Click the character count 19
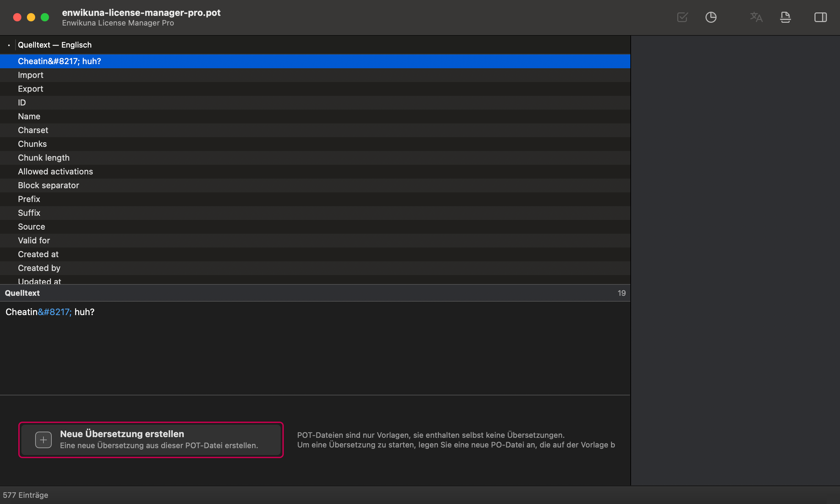Screen dimensions: 840x504 click(x=621, y=293)
